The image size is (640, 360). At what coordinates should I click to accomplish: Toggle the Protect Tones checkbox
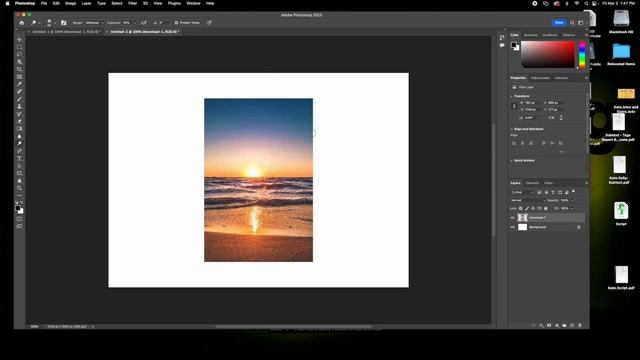[x=176, y=23]
